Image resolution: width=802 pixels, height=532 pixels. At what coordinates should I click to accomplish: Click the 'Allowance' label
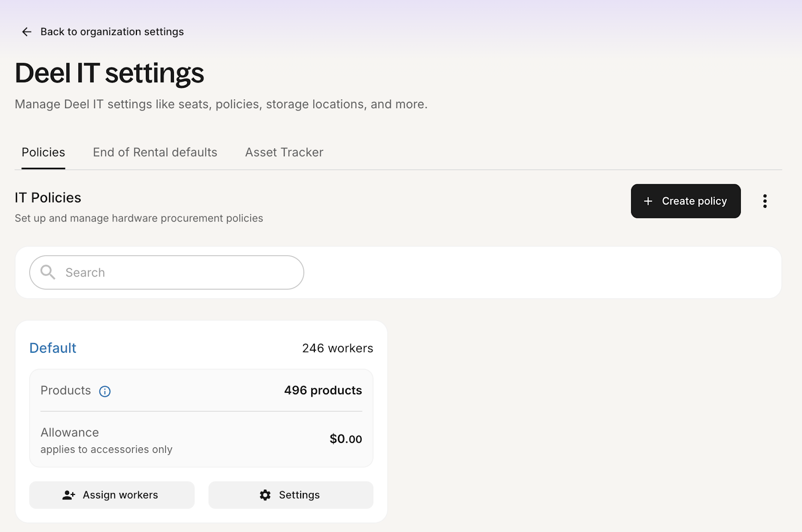pos(70,432)
